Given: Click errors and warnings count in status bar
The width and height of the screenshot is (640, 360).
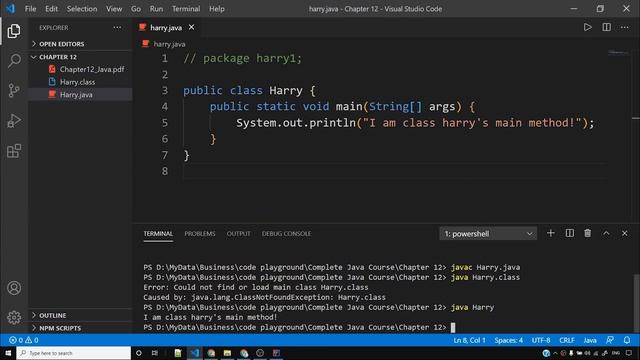Looking at the screenshot, I should point(24,340).
